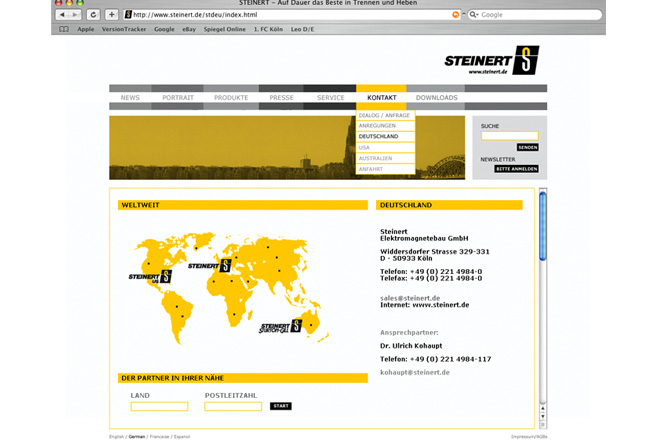The width and height of the screenshot is (650, 446).
Task: Click the Steinert US logo on the map
Action: [x=150, y=276]
